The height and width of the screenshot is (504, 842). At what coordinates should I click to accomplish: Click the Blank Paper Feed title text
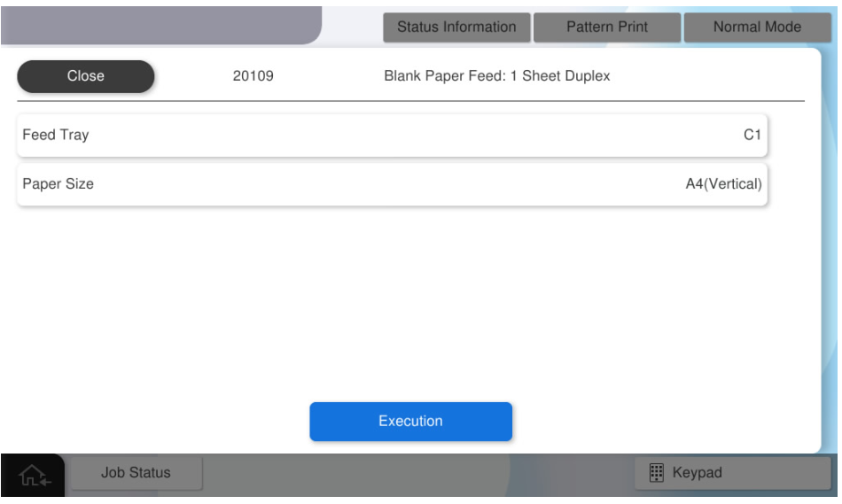(x=496, y=76)
